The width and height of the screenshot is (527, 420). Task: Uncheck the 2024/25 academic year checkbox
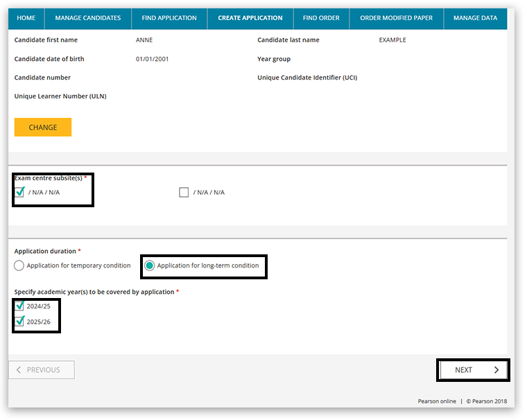coord(19,306)
